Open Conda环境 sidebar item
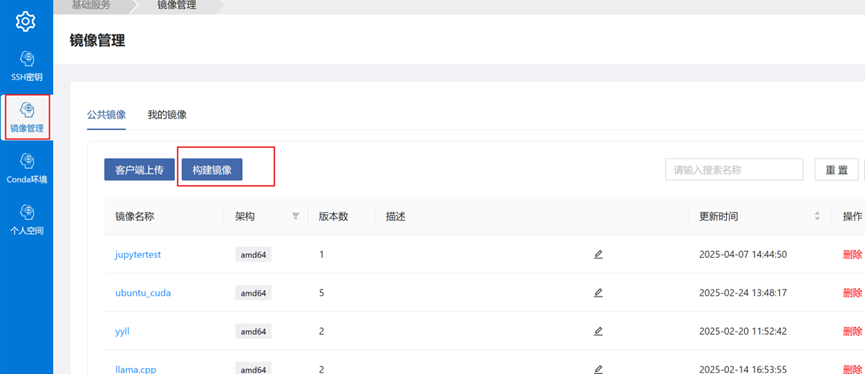This screenshot has height=374, width=865. [x=26, y=169]
